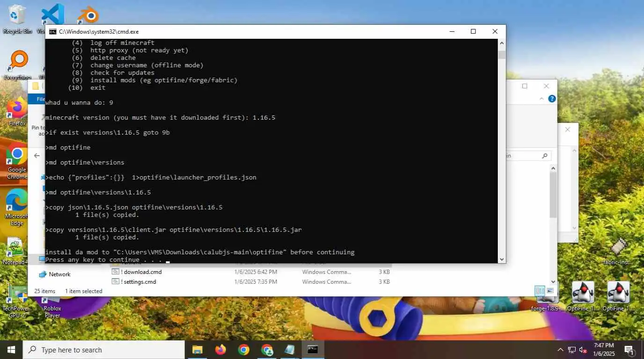Select the Google Chrome desktop shortcut
644x359 pixels.
(x=17, y=161)
